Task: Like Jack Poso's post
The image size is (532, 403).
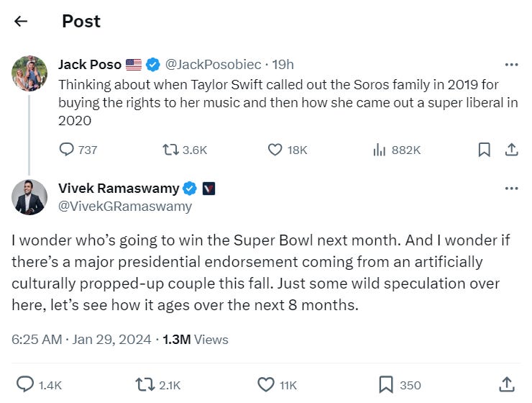Action: pos(275,150)
